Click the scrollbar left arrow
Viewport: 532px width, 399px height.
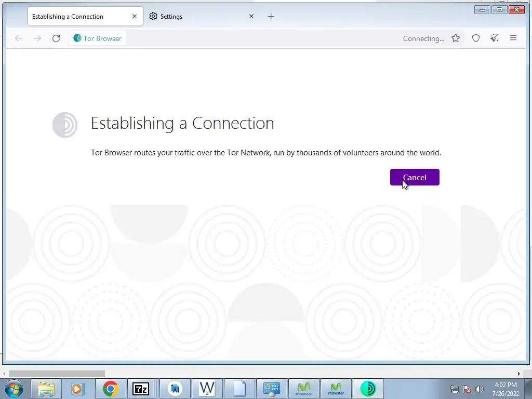click(4, 374)
